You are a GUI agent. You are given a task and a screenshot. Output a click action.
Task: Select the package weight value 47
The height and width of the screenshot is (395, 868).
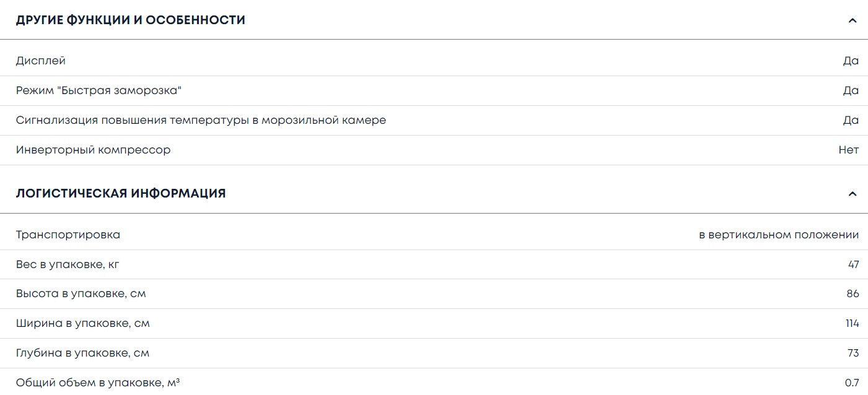853,264
